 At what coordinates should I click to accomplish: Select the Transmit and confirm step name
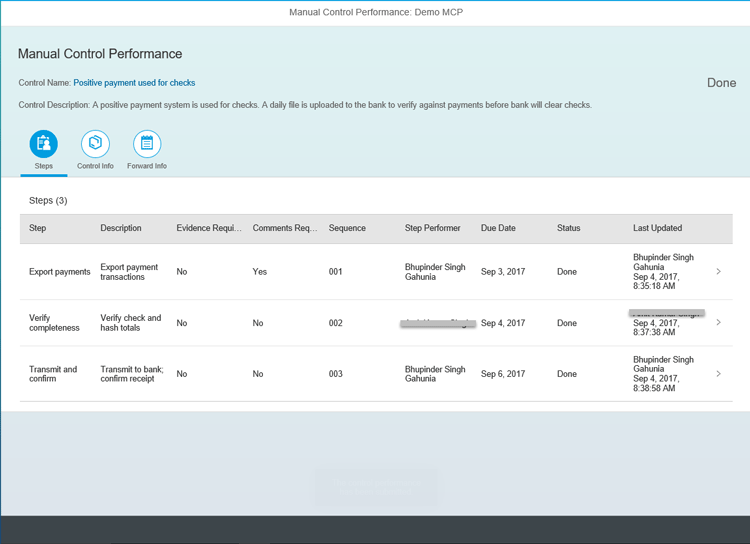53,374
